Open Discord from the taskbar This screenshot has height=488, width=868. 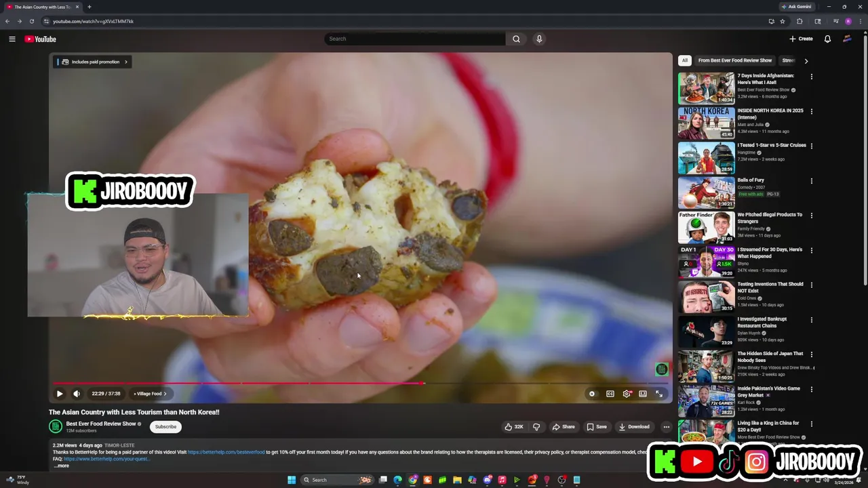(487, 480)
